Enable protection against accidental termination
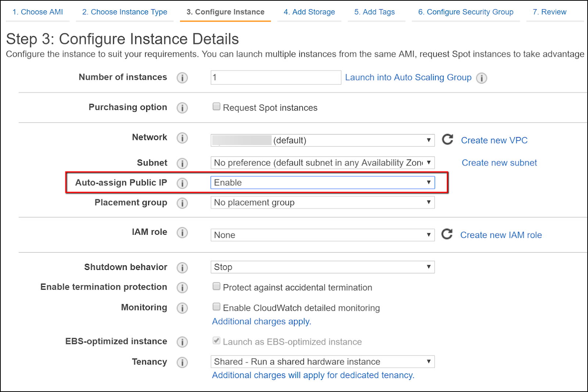Image resolution: width=588 pixels, height=392 pixels. (x=216, y=286)
